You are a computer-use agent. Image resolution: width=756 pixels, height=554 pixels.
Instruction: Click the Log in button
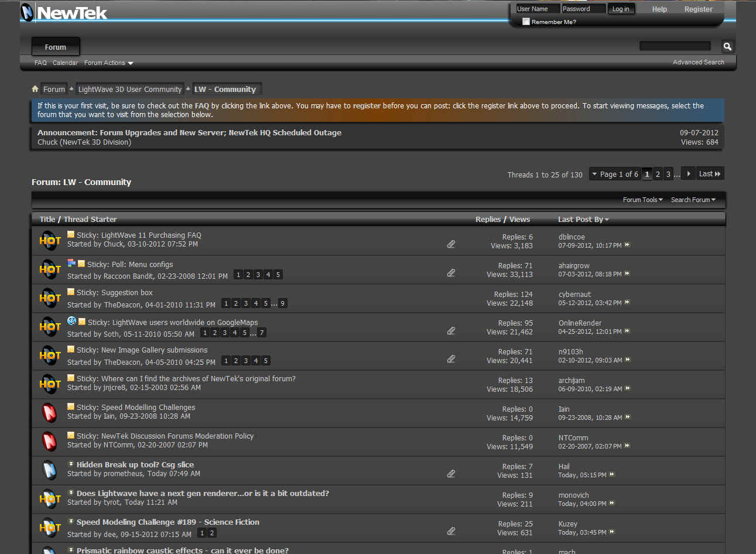[x=621, y=9]
